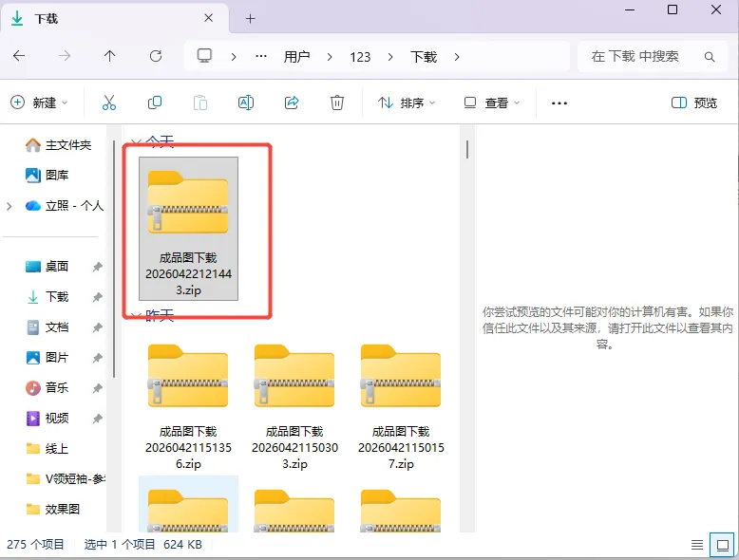739x560 pixels.
Task: Select 成品图下载20260421150303.zip file
Action: click(294, 406)
